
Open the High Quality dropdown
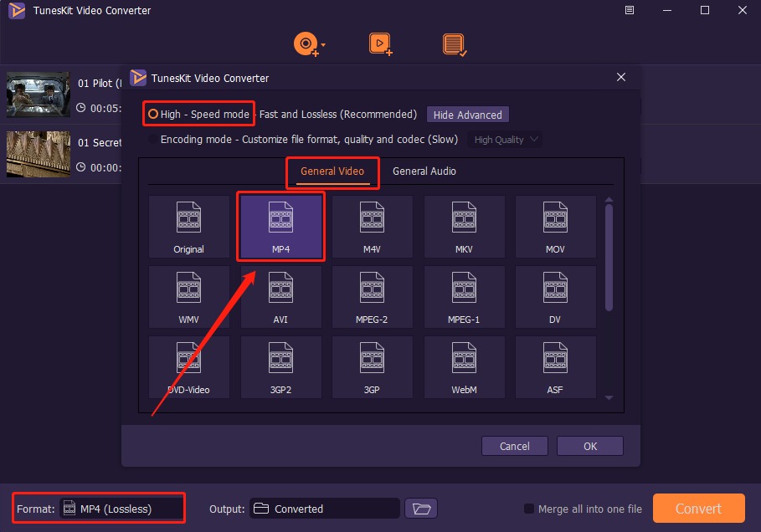click(x=505, y=140)
